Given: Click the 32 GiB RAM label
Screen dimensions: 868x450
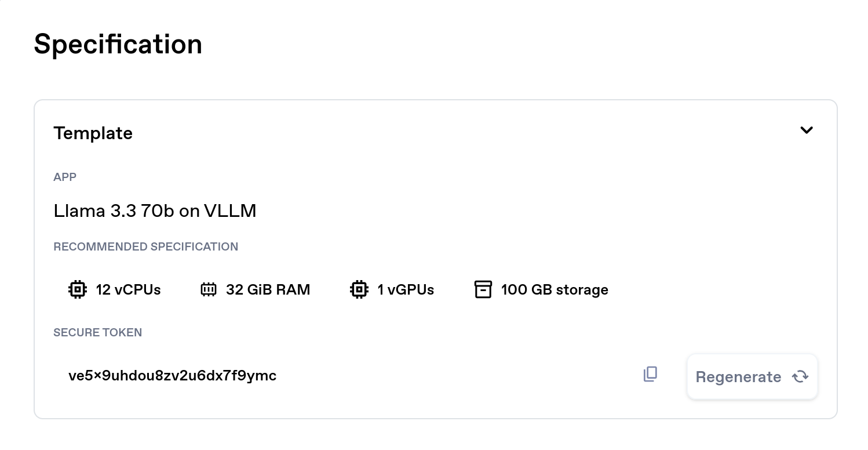Looking at the screenshot, I should 268,289.
